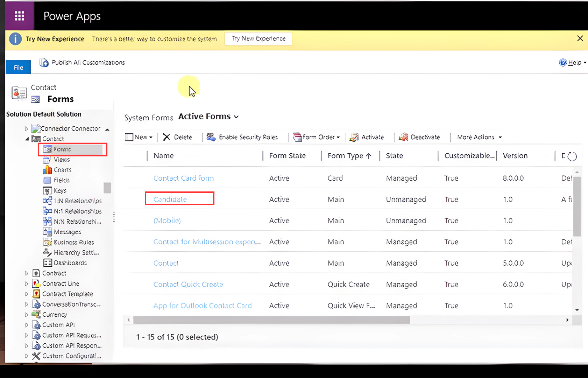
Task: Select the Business Rules node icon
Action: click(x=47, y=242)
